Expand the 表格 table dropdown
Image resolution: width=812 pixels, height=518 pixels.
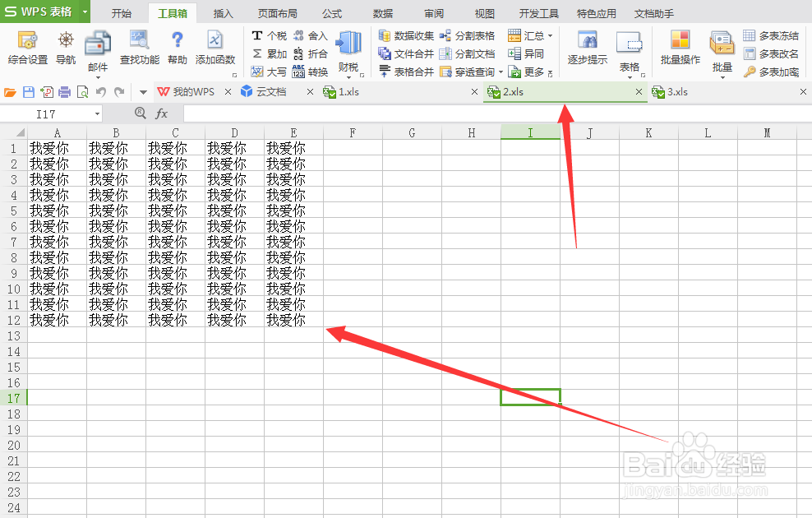pyautogui.click(x=630, y=77)
